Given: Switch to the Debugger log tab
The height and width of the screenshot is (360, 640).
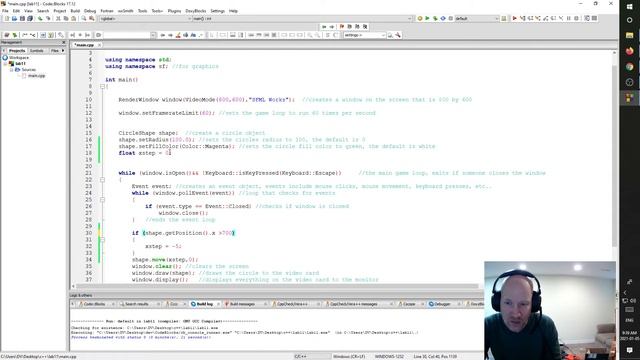Looking at the screenshot, I should pyautogui.click(x=442, y=304).
